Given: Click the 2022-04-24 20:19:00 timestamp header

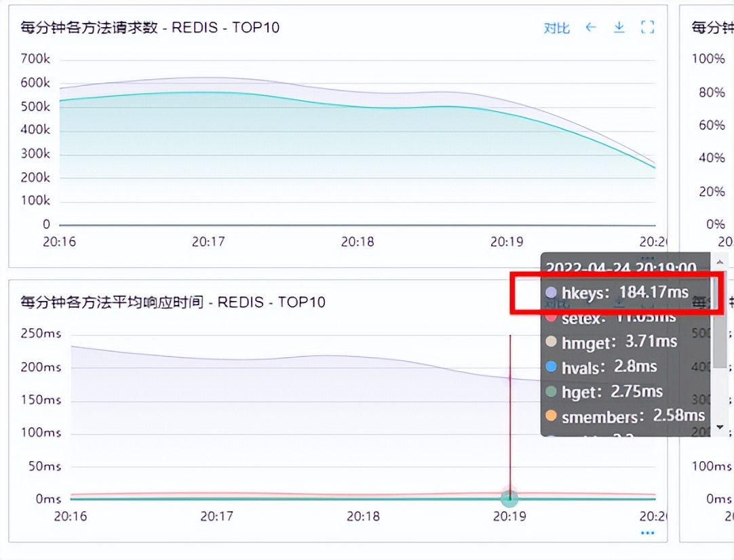Looking at the screenshot, I should coord(621,266).
